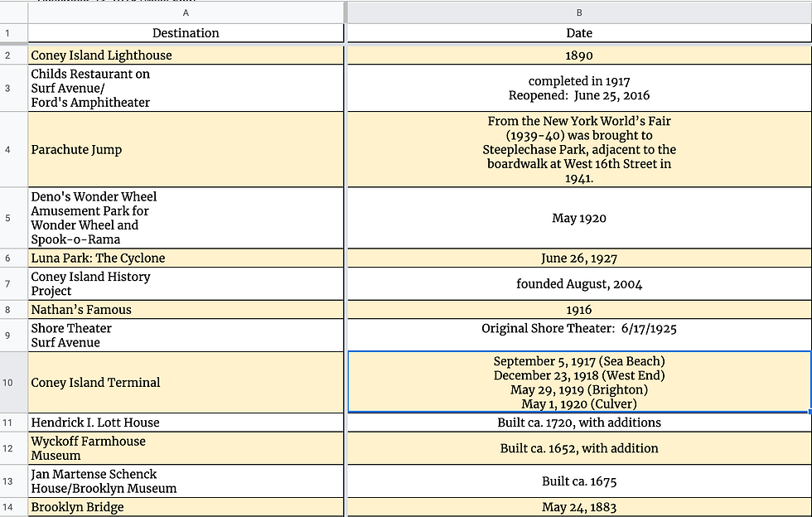Select the 'Built ca. 1675' cell
Viewport: 812px width, 517px height.
pyautogui.click(x=579, y=481)
